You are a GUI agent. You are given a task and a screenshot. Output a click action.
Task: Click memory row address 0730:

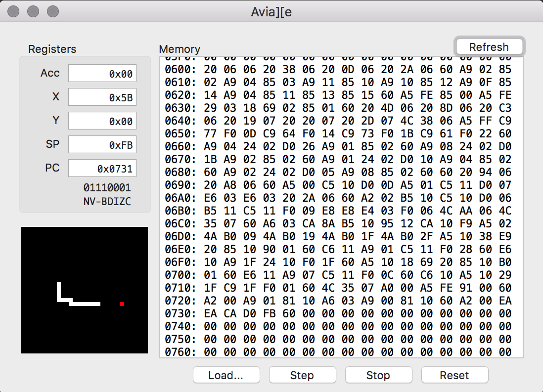(180, 313)
